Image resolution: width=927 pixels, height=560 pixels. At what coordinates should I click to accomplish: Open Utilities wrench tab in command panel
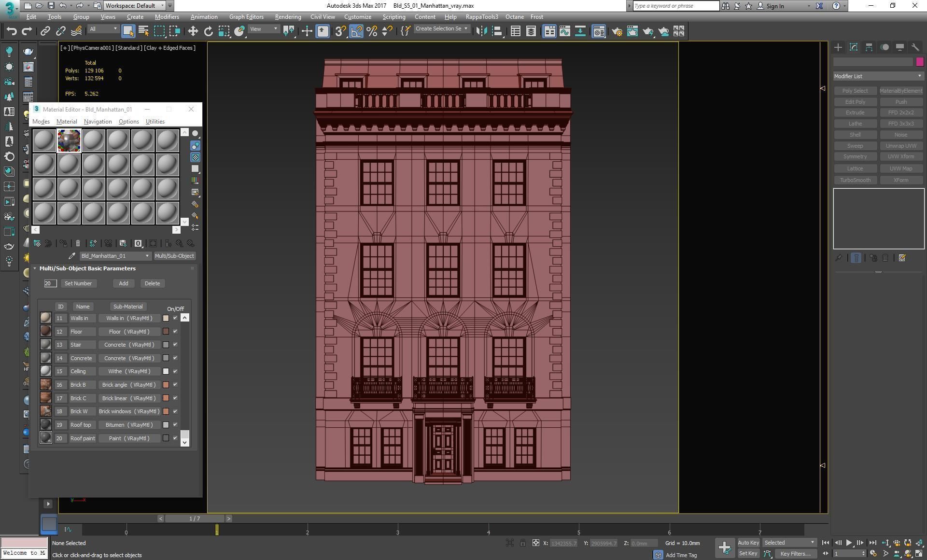tap(915, 47)
